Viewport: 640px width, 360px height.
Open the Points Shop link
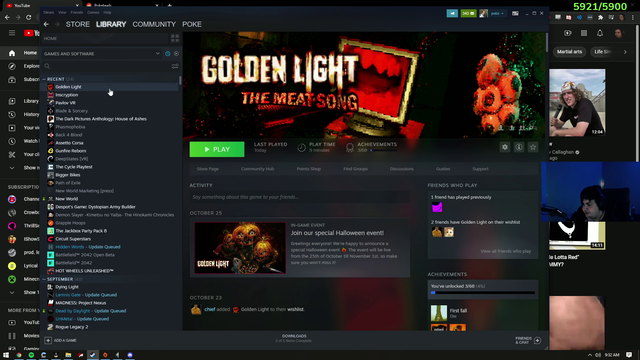click(309, 169)
